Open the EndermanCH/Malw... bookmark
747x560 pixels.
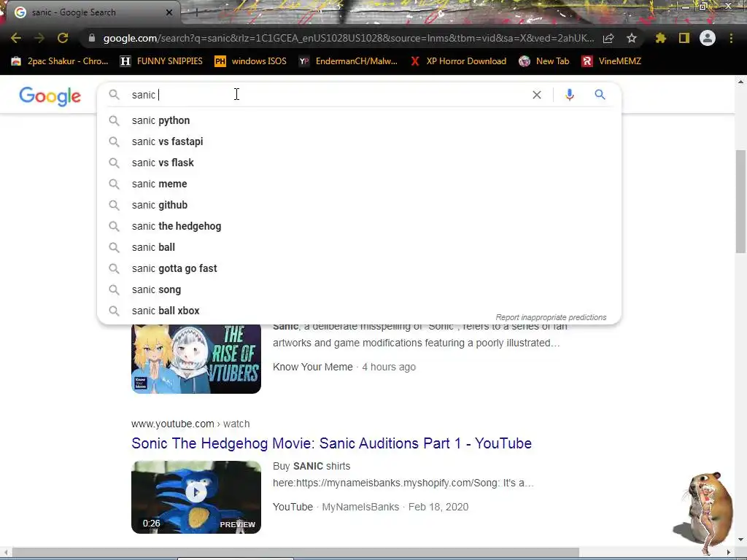(x=348, y=61)
